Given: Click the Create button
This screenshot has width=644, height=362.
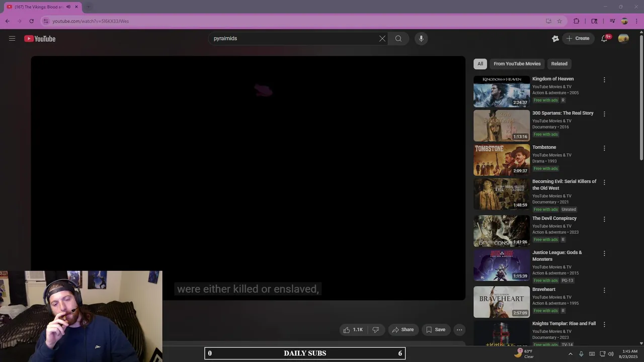Looking at the screenshot, I should [578, 38].
